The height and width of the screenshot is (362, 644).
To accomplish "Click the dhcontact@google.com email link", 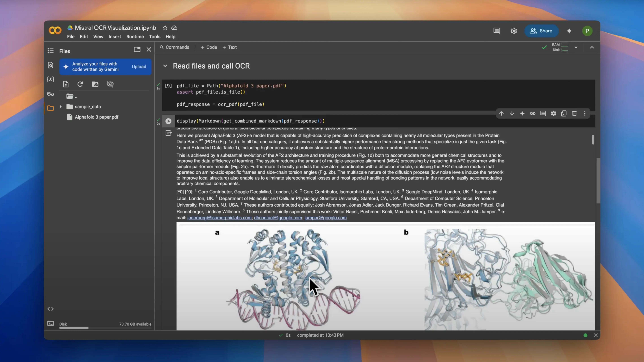I will tap(278, 218).
